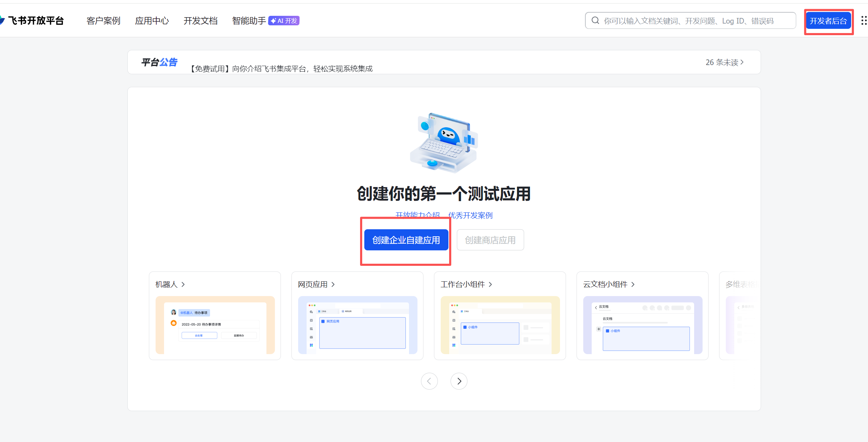Open the 开发文档 menu item

tap(200, 21)
